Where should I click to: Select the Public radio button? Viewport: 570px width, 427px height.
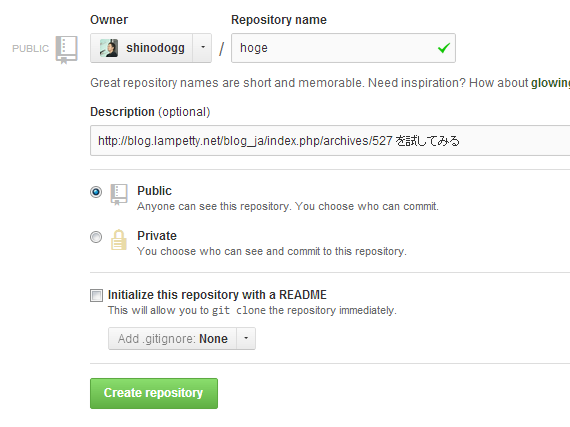(x=96, y=192)
